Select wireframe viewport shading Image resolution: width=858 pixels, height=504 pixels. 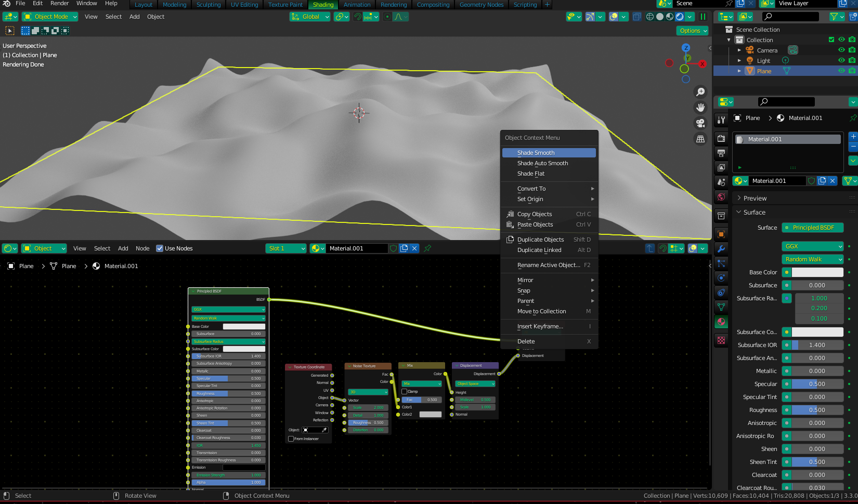click(x=650, y=17)
